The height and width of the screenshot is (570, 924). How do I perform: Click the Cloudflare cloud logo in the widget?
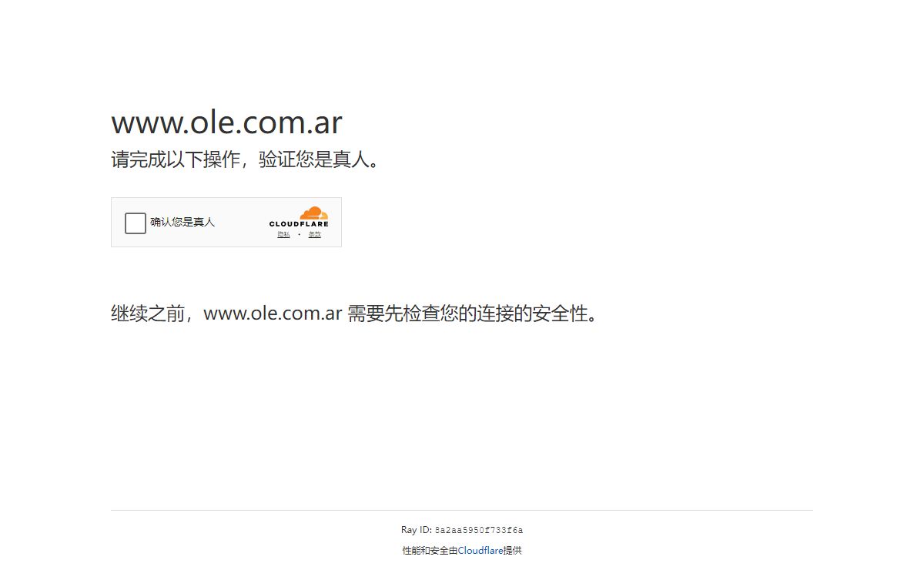coord(299,216)
